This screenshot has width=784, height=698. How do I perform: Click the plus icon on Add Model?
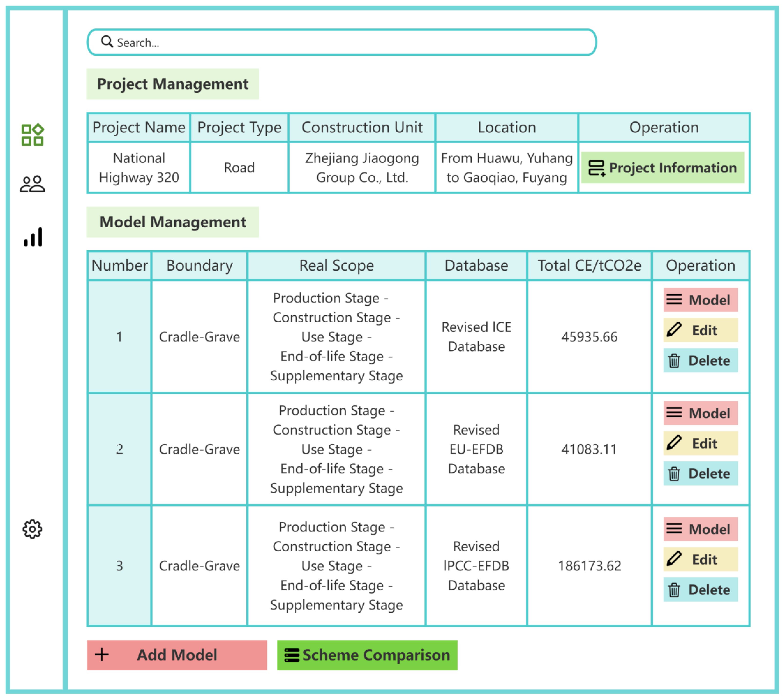tap(102, 654)
